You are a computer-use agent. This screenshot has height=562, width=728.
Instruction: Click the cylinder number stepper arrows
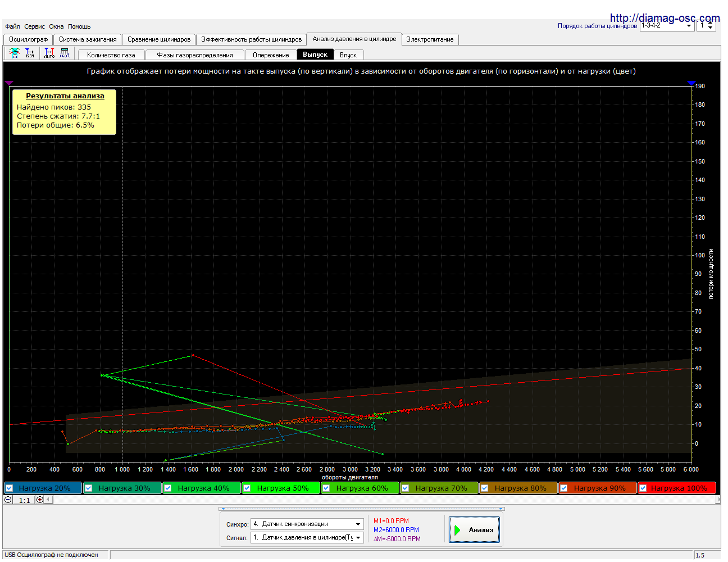[711, 26]
